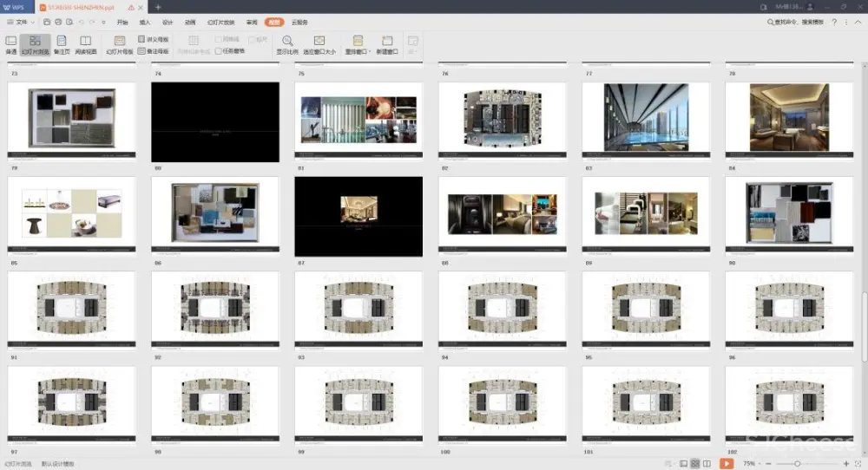Click the print icon in quick access toolbar
The image size is (868, 470).
pyautogui.click(x=58, y=23)
